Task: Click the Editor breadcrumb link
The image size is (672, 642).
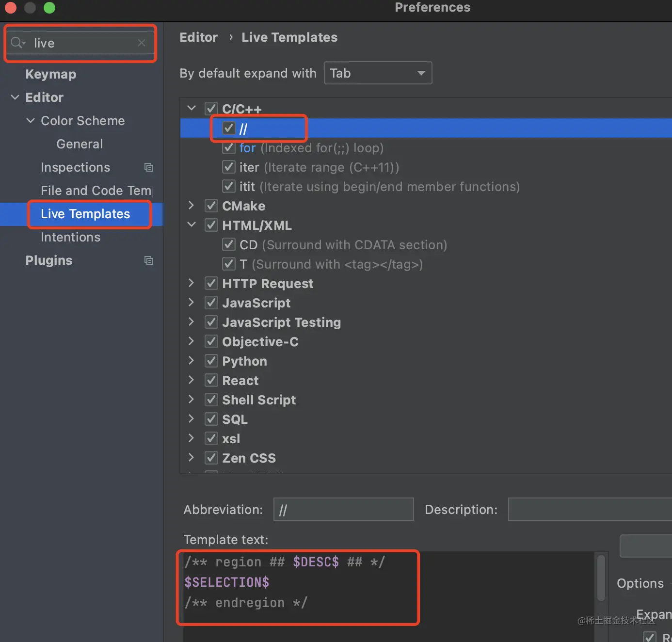Action: click(198, 37)
